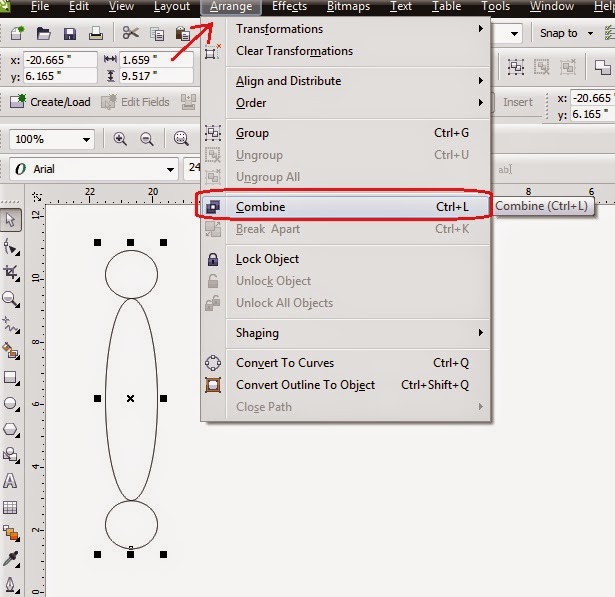This screenshot has width=615, height=597.
Task: Choose Convert Outline To Object
Action: (x=345, y=385)
